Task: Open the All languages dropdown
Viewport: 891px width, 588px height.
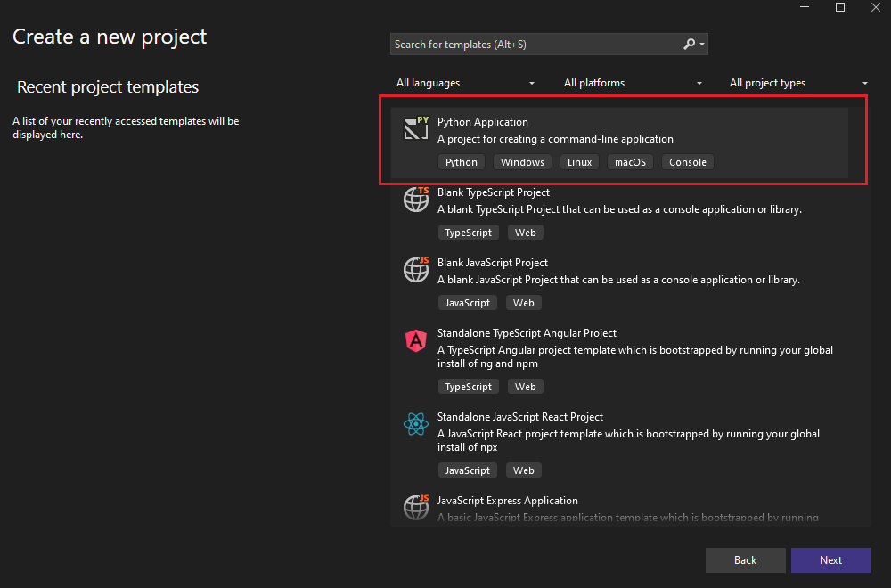Action: [465, 83]
